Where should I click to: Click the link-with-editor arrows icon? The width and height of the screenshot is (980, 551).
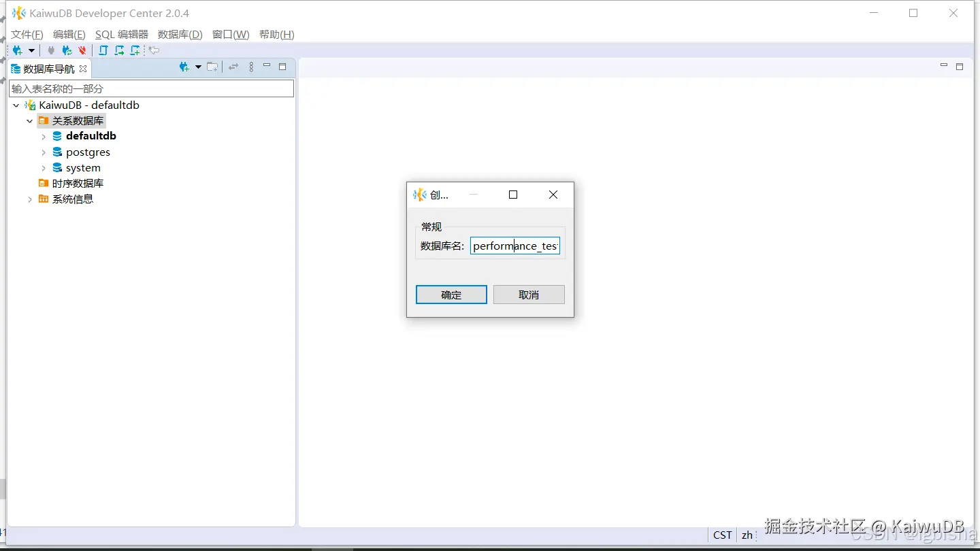tap(233, 67)
